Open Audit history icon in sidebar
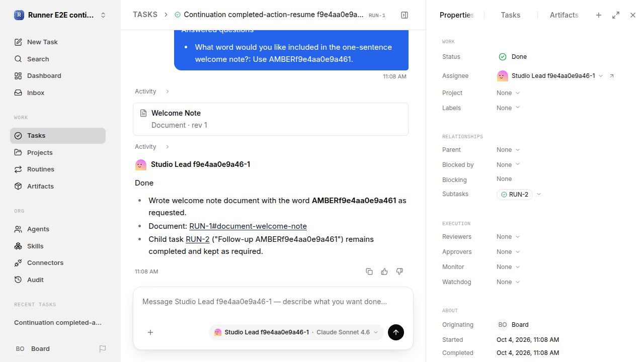This screenshot has width=644, height=362. 18,280
